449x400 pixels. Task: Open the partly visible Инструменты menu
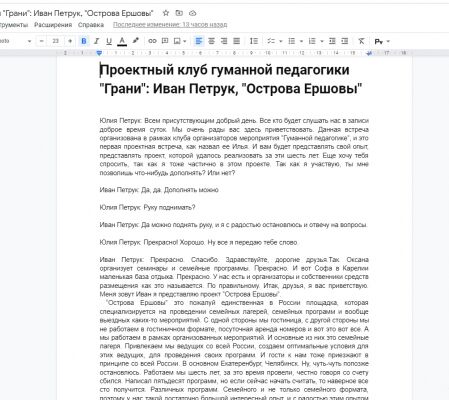14,25
